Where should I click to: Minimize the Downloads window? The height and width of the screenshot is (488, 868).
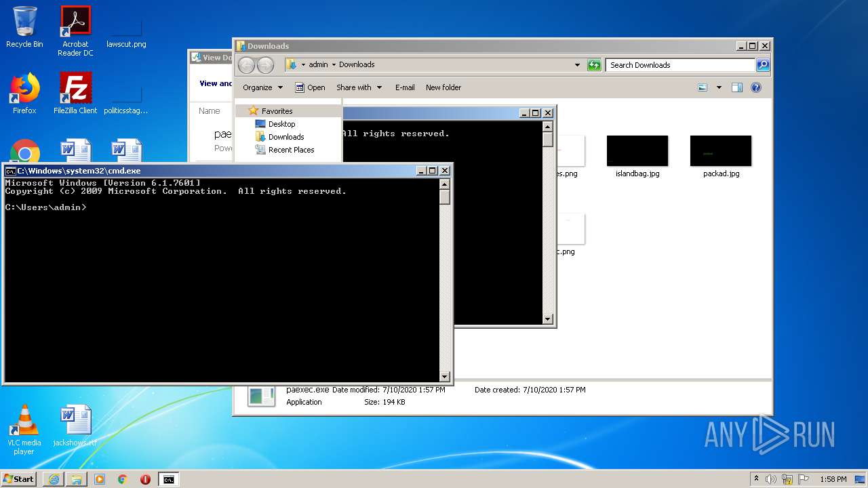coord(741,46)
